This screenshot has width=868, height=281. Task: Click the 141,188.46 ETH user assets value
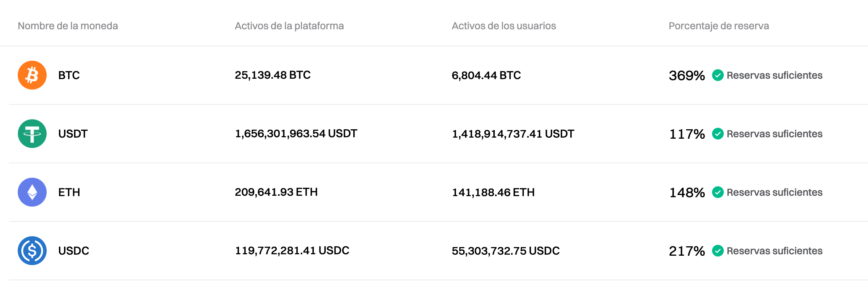[493, 192]
